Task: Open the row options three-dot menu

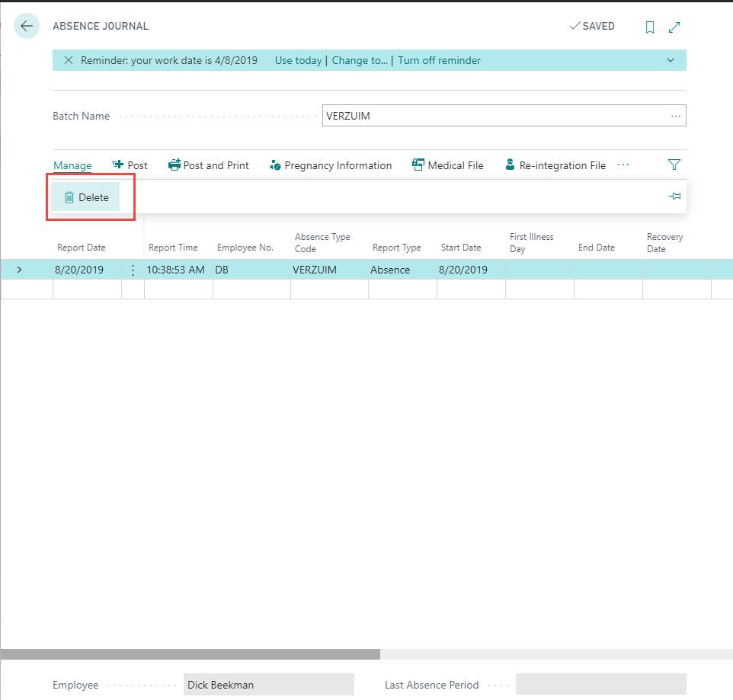Action: [132, 269]
